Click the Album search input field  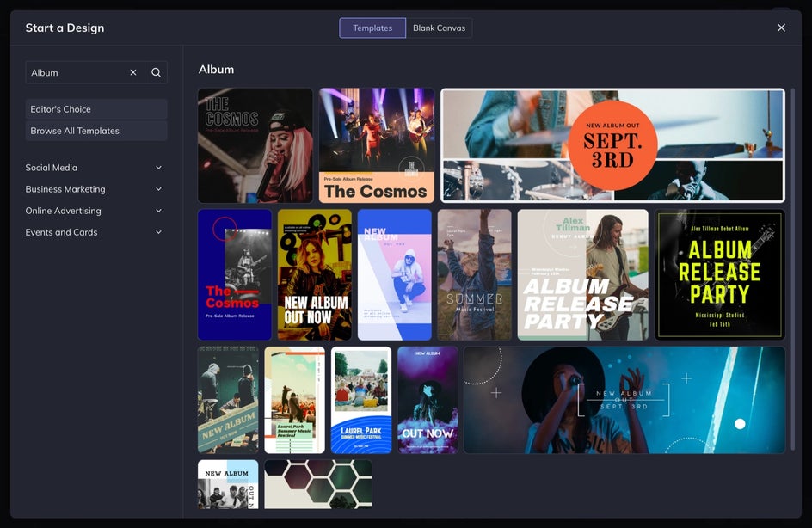pos(77,72)
